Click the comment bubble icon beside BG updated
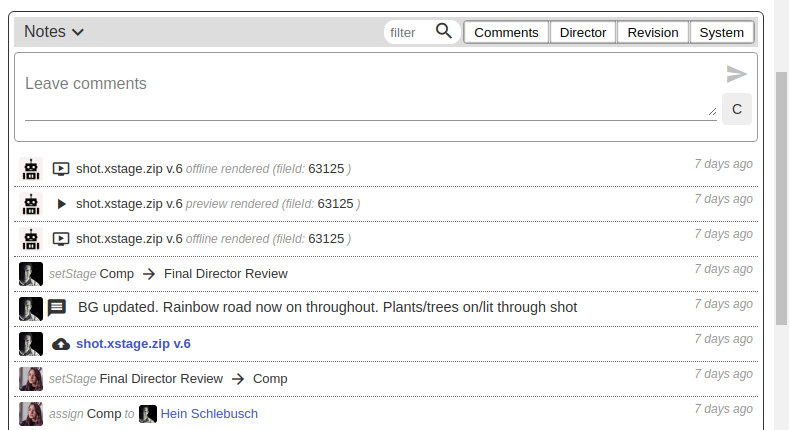The width and height of the screenshot is (790, 430). tap(57, 308)
